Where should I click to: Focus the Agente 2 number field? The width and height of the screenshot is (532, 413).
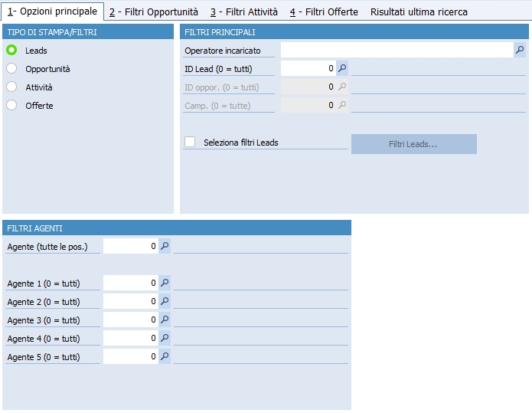click(131, 301)
